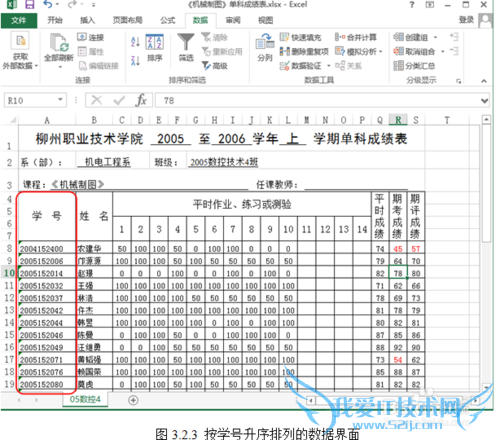Select row 10 header
This screenshot has height=440, width=500.
coord(9,273)
